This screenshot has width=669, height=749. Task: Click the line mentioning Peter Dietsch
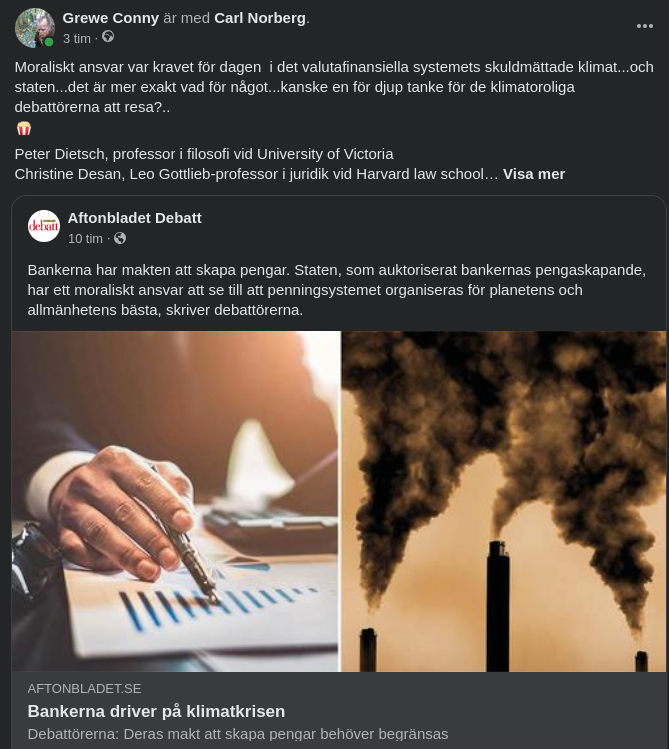coord(204,154)
